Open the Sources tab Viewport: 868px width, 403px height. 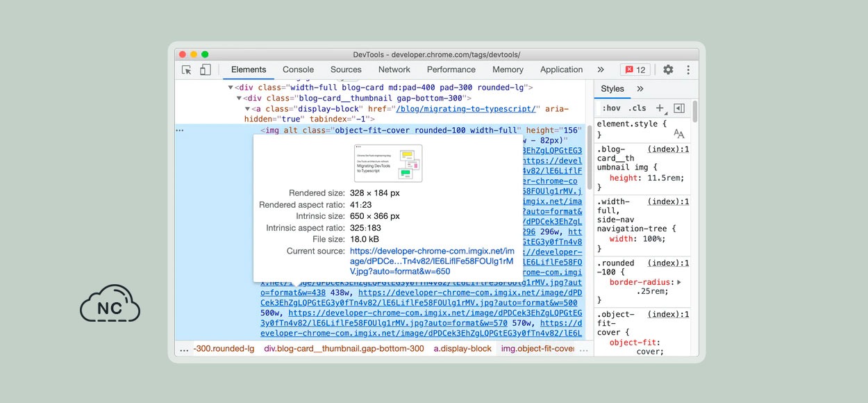pyautogui.click(x=346, y=69)
